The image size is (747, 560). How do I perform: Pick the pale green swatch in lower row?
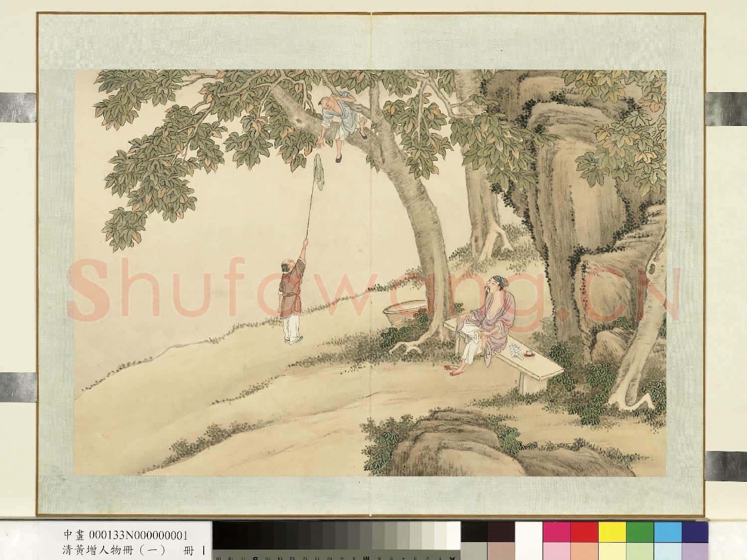[640, 551]
